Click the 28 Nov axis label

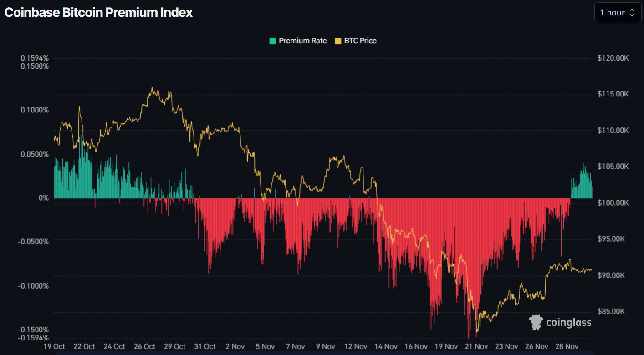pos(567,346)
